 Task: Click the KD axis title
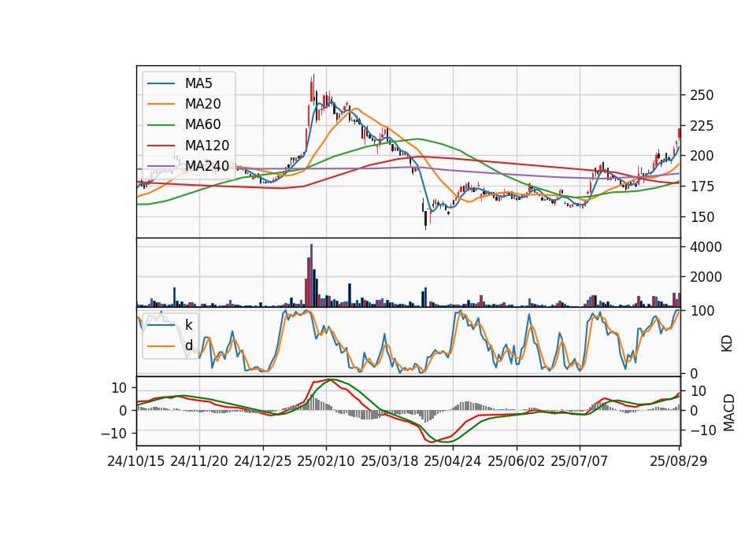click(x=727, y=344)
